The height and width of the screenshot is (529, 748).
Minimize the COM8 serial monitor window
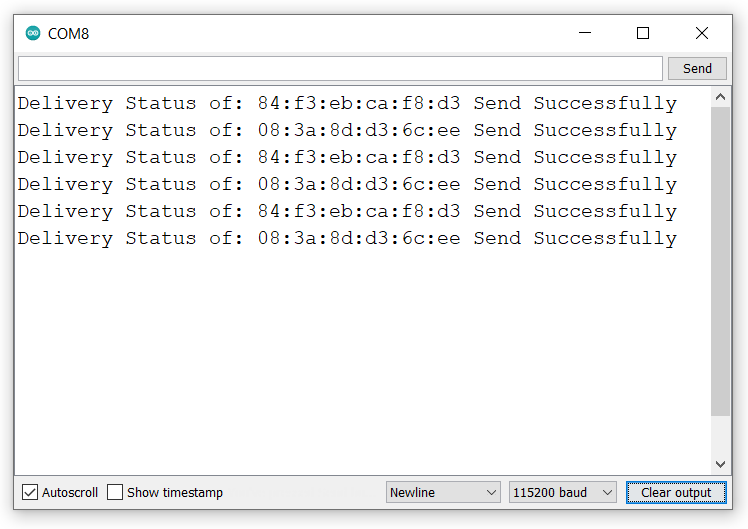coord(584,33)
